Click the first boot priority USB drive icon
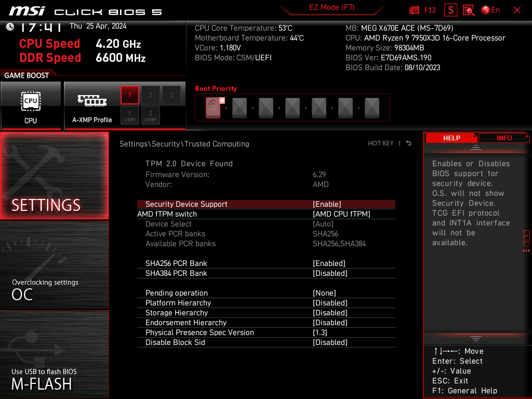This screenshot has height=399, width=532. point(213,108)
